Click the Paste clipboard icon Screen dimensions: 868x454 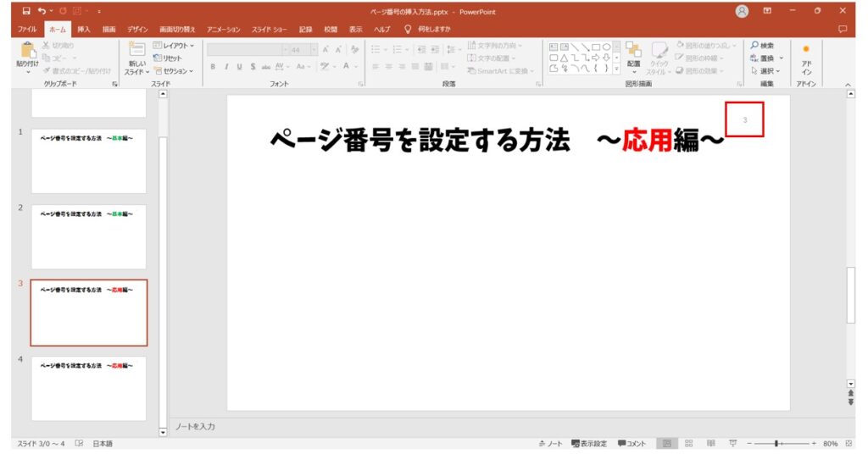[27, 50]
